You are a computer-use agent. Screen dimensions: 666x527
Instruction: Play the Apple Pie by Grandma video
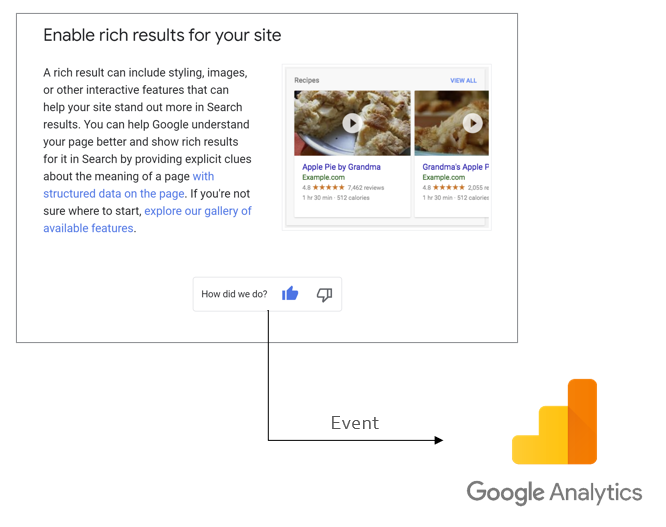[352, 123]
